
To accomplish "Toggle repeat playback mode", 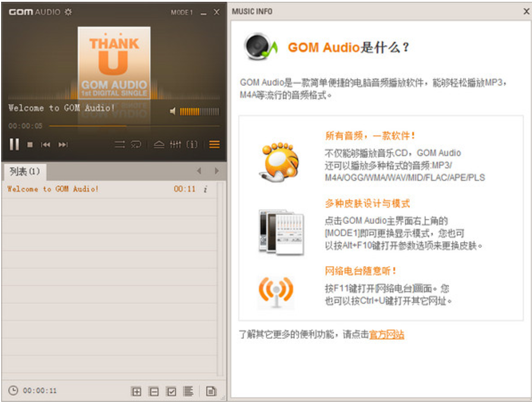I will coord(136,144).
